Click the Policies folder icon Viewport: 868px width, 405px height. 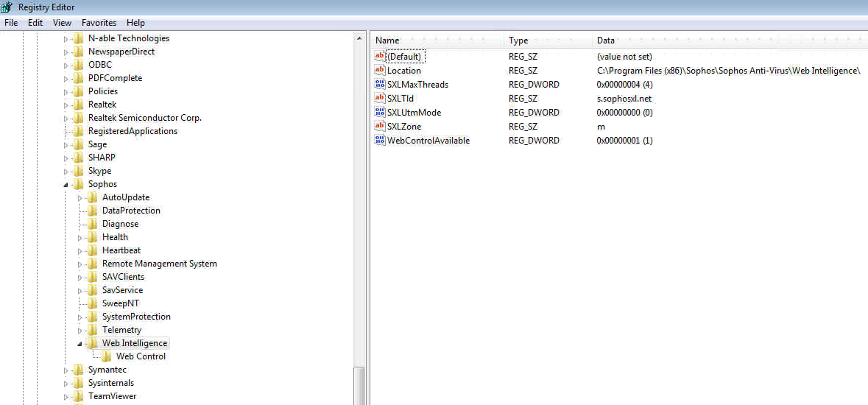pyautogui.click(x=79, y=91)
